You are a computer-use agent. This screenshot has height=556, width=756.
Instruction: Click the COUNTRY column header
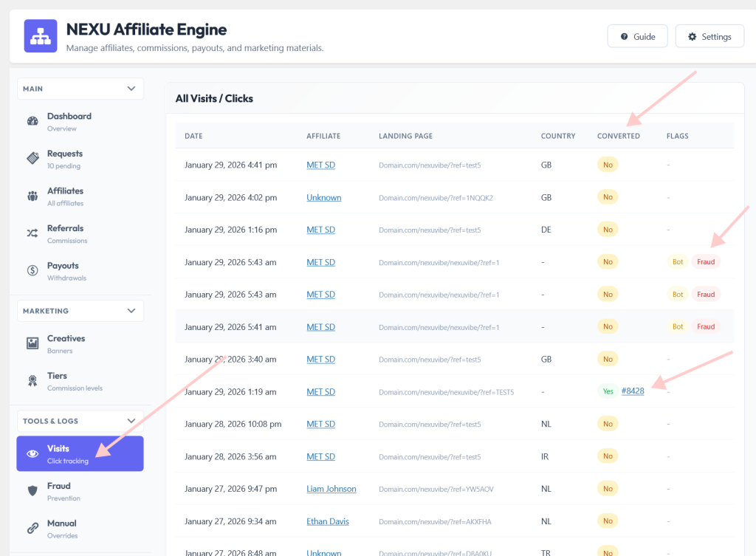(x=558, y=136)
